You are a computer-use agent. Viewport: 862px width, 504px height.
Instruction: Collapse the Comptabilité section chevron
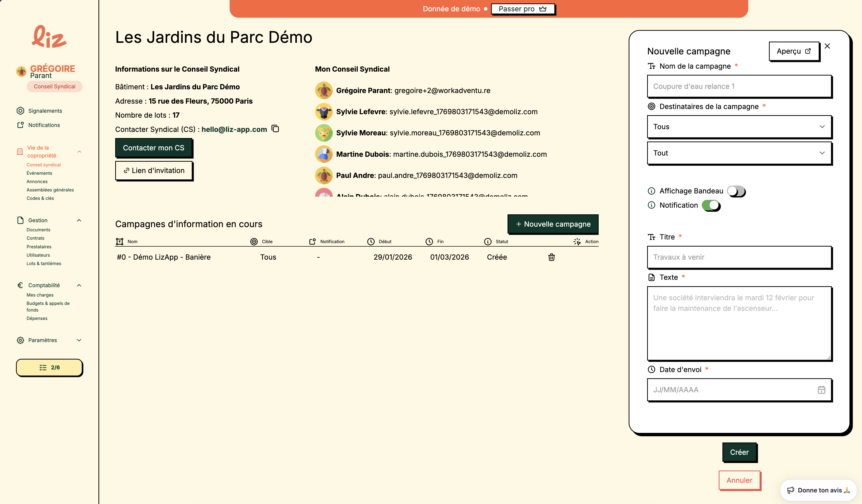tap(79, 285)
